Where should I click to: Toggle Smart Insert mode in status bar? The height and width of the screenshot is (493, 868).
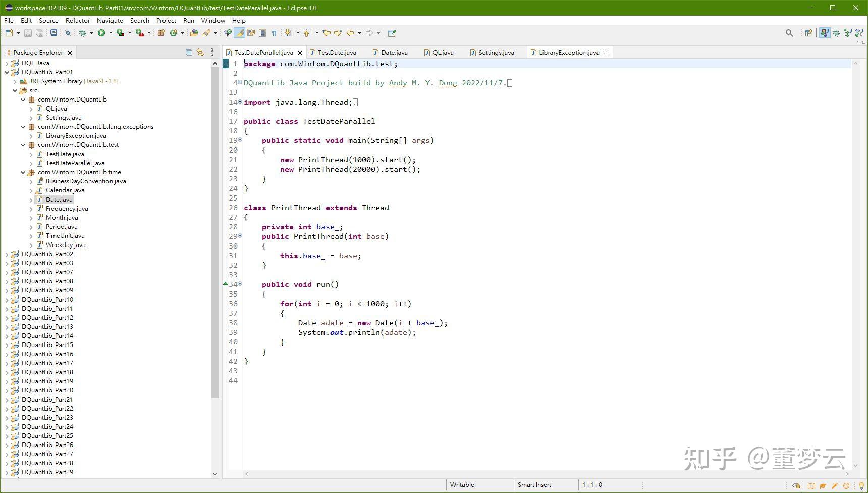tap(534, 484)
